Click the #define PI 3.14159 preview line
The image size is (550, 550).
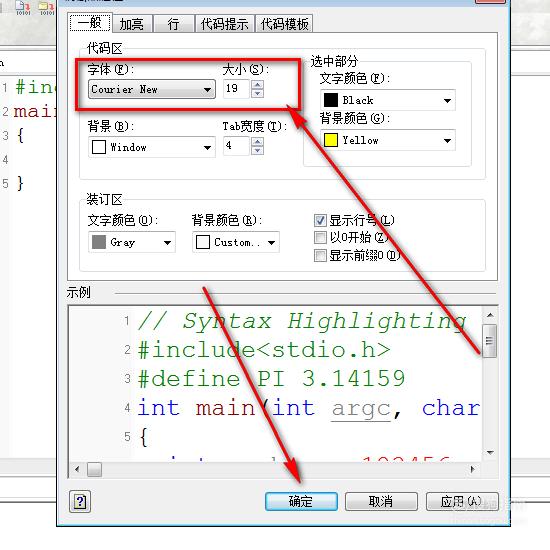271,378
